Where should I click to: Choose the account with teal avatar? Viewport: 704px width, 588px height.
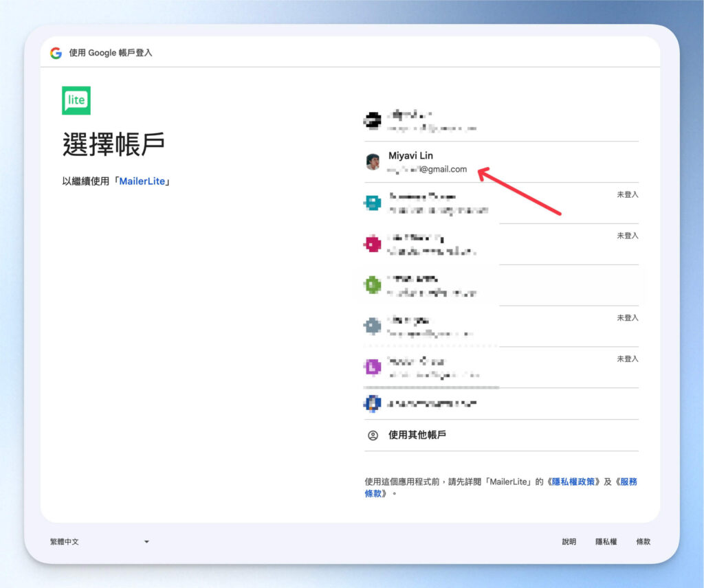click(501, 203)
